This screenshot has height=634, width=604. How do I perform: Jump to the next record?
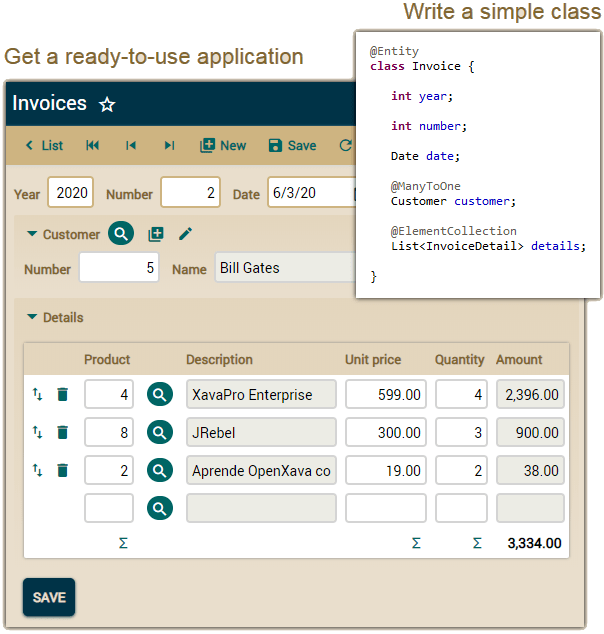(x=169, y=146)
